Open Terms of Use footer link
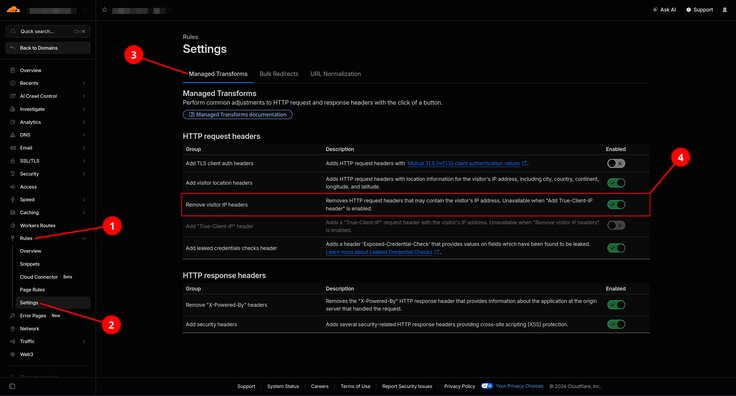The height and width of the screenshot is (396, 736). click(x=355, y=387)
